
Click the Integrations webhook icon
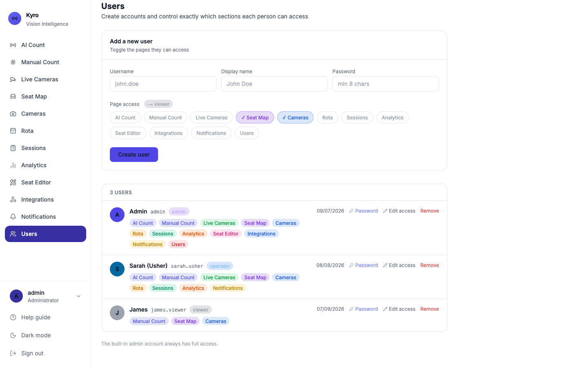[13, 200]
